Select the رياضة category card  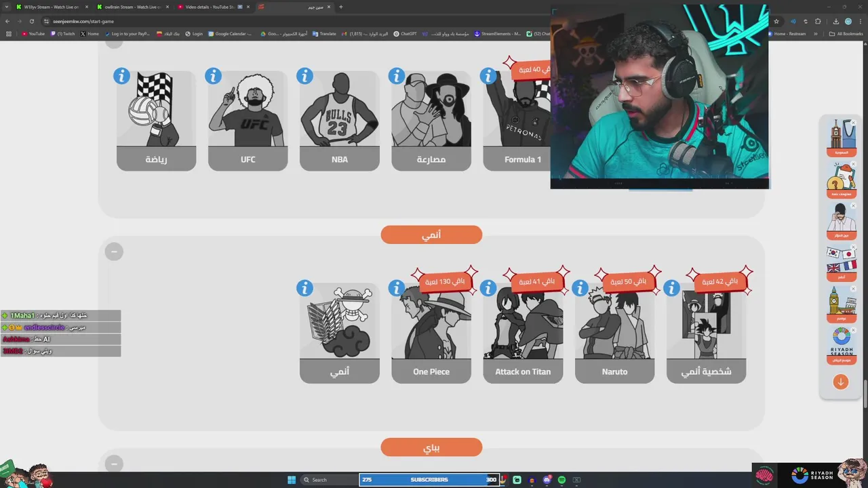pos(156,121)
